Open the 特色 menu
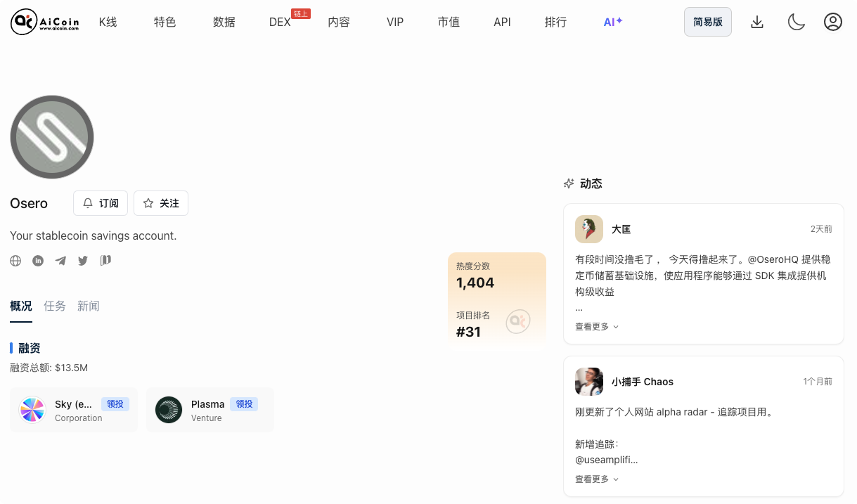The image size is (857, 504). (x=165, y=22)
